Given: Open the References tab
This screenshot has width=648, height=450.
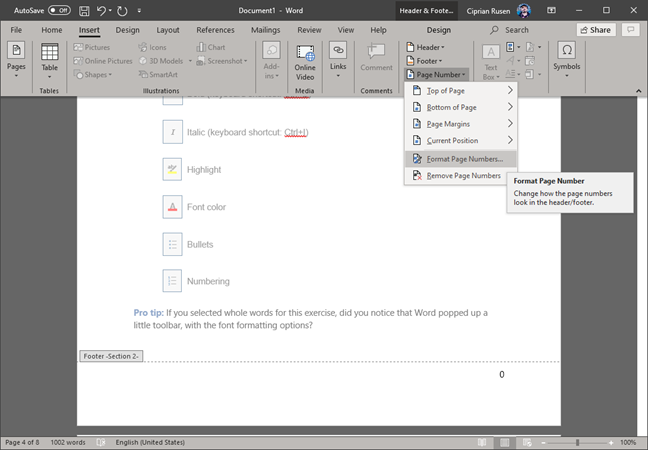Looking at the screenshot, I should (x=215, y=30).
